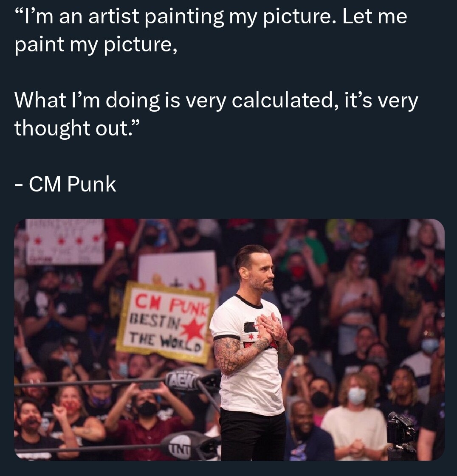457x476 pixels.
Task: Open the attached photo in the tweet
Action: tap(229, 339)
